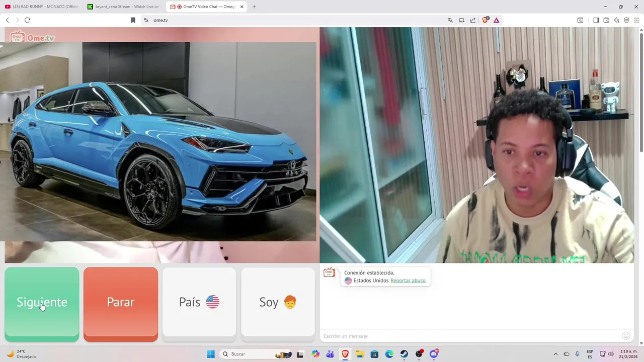This screenshot has width=644, height=362.
Task: Open a new browser tab
Action: point(254,7)
